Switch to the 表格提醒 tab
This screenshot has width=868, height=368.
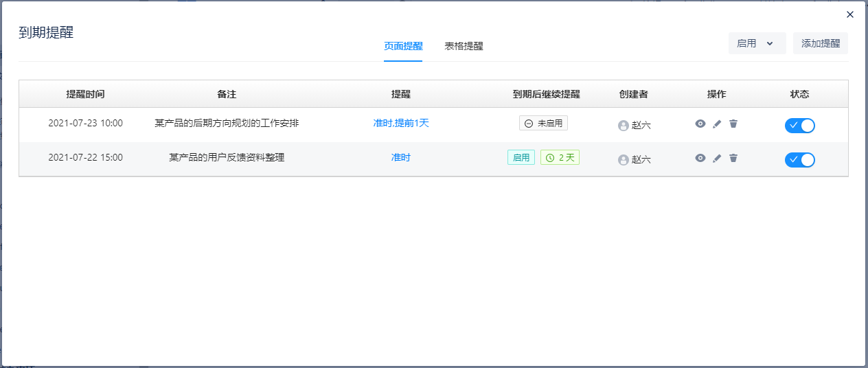click(464, 47)
